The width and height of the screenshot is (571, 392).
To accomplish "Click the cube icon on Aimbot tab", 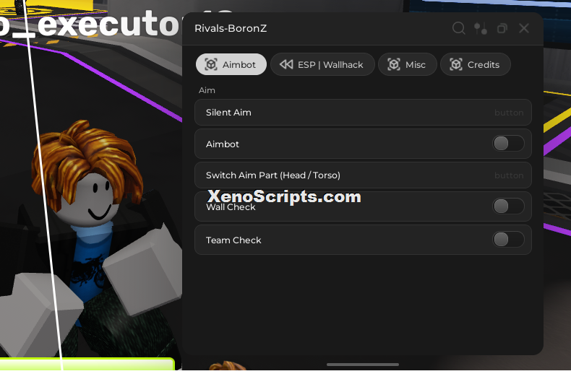I will point(211,64).
